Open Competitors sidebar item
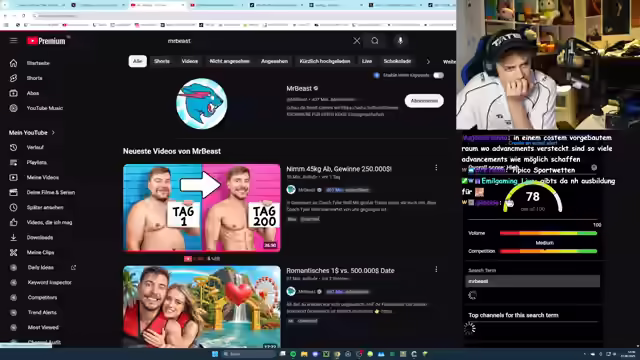The image size is (640, 360). click(x=41, y=298)
